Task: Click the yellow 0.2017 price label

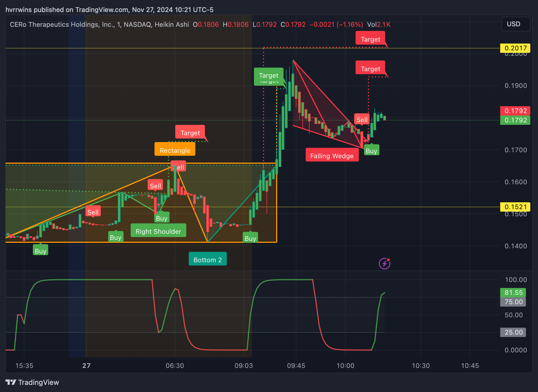Action: pyautogui.click(x=515, y=48)
